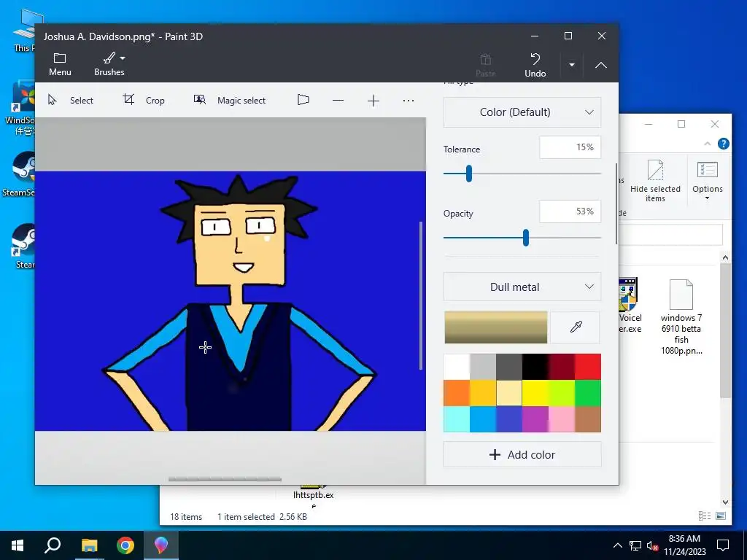This screenshot has height=560, width=747.
Task: Choose the dark red color swatch
Action: pos(561,367)
